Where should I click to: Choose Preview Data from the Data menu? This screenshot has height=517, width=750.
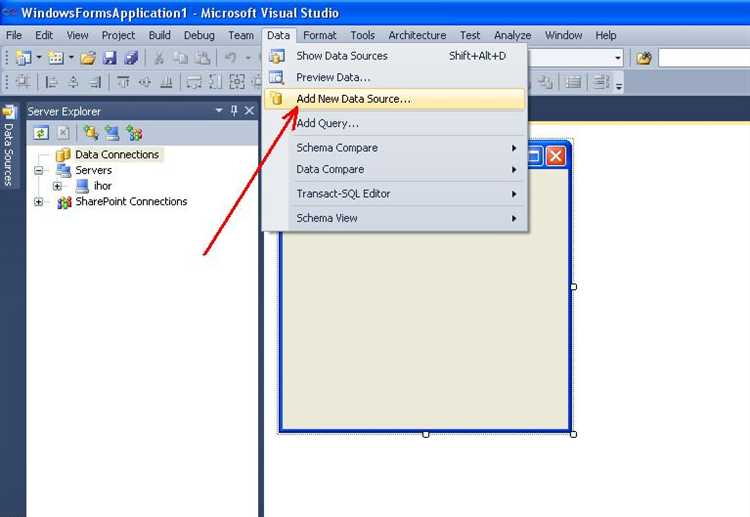click(x=333, y=77)
